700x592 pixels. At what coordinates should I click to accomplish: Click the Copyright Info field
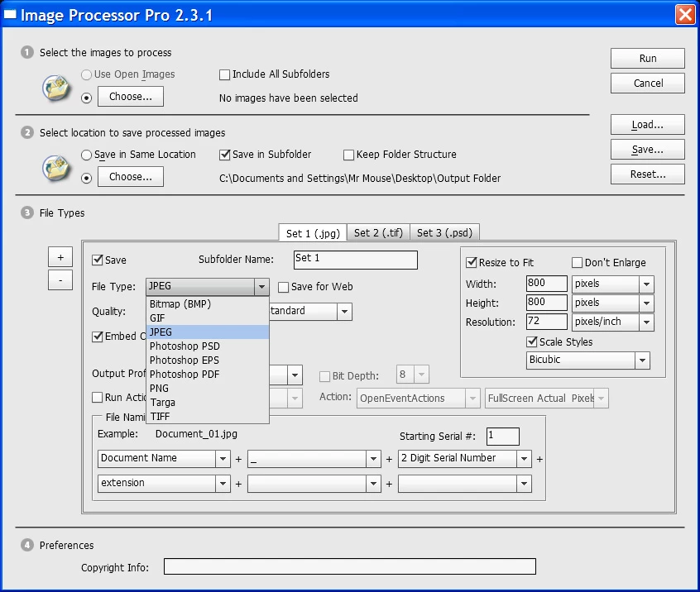(x=349, y=566)
